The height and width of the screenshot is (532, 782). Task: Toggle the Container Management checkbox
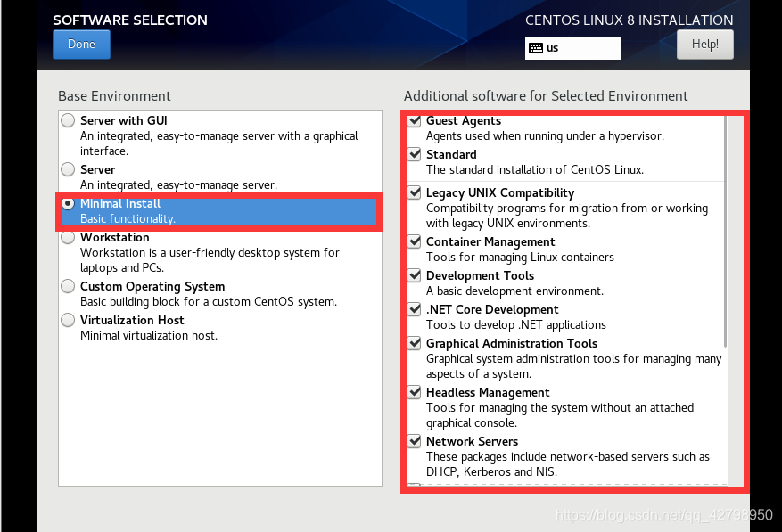pyautogui.click(x=415, y=241)
